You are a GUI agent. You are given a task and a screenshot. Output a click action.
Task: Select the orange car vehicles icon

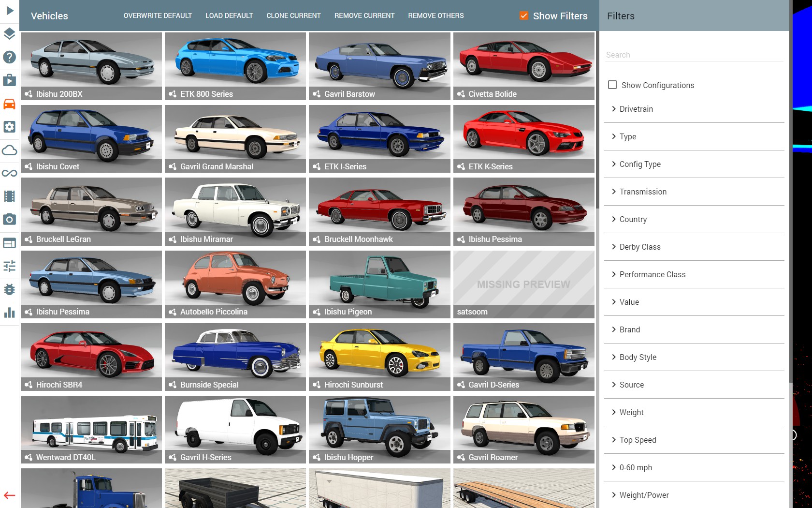9,104
